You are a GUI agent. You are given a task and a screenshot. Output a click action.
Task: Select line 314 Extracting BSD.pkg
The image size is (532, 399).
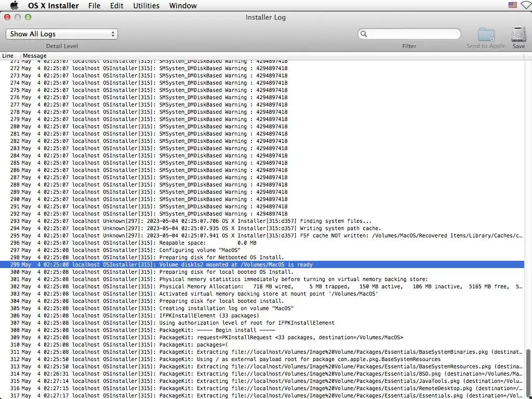262,374
